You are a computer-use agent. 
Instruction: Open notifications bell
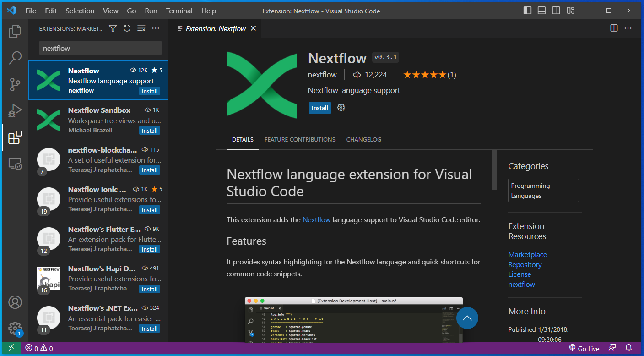(x=629, y=348)
